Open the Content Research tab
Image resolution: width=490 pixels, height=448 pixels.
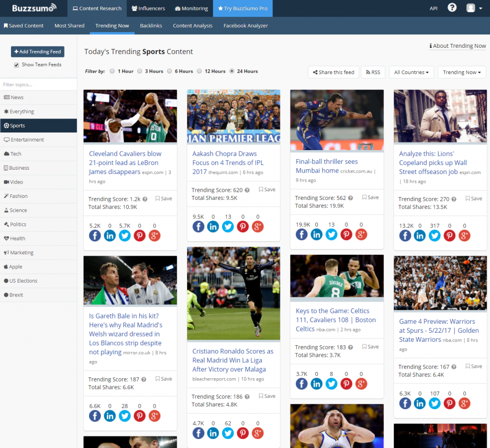click(x=97, y=9)
